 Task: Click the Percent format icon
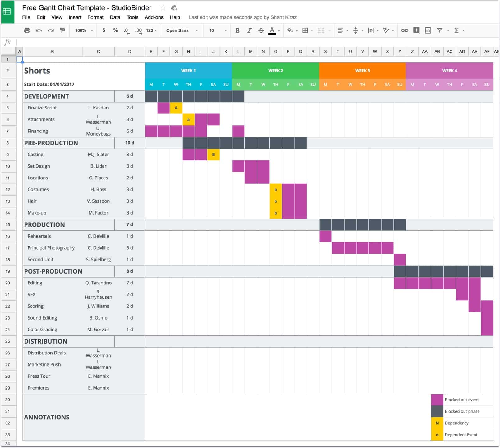point(115,30)
